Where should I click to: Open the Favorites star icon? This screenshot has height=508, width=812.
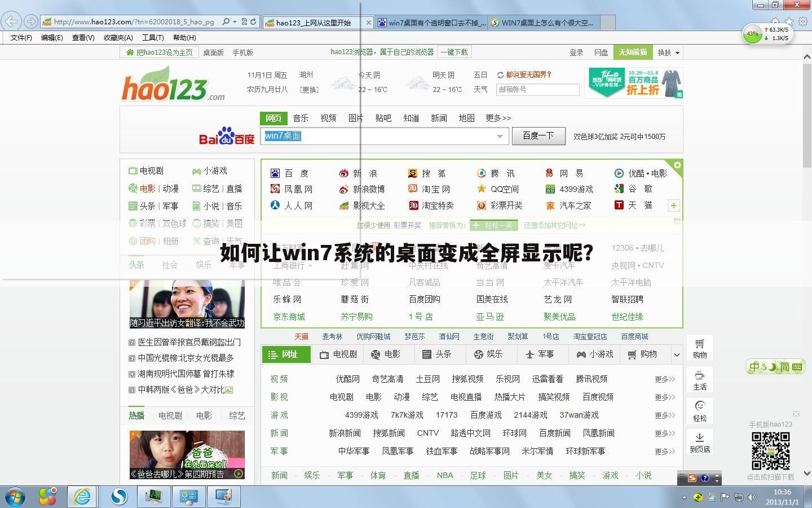pyautogui.click(x=789, y=22)
